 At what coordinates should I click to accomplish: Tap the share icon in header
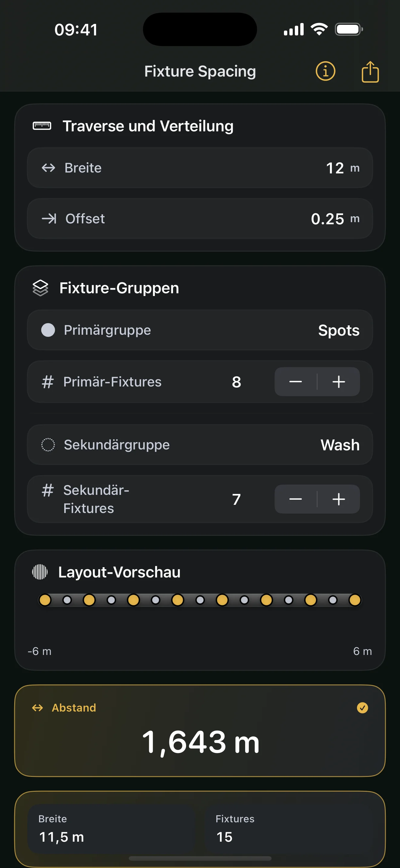[x=370, y=71]
